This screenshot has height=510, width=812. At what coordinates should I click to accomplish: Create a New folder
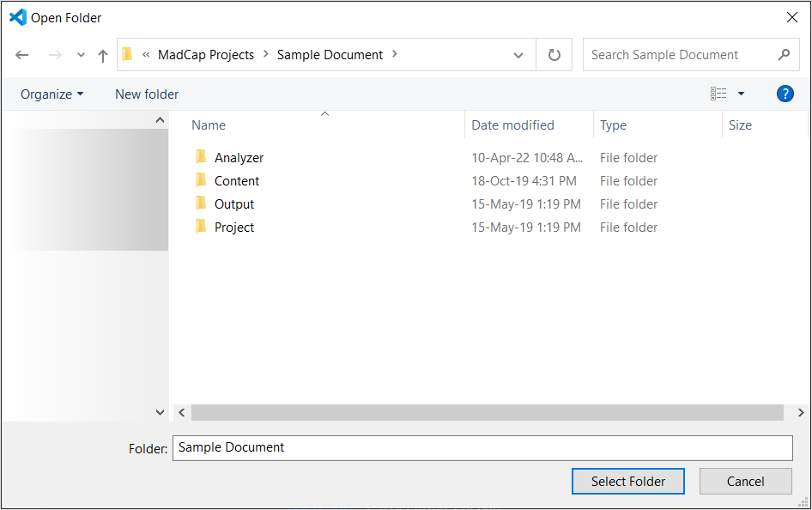point(146,94)
